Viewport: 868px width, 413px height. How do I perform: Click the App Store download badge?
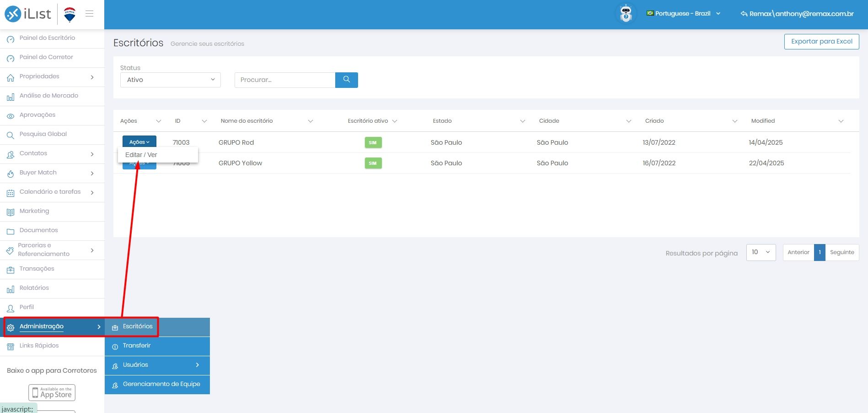coord(52,392)
